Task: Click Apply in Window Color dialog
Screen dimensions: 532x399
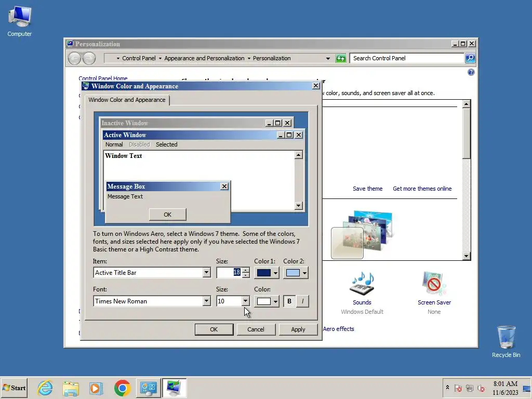Action: click(298, 329)
